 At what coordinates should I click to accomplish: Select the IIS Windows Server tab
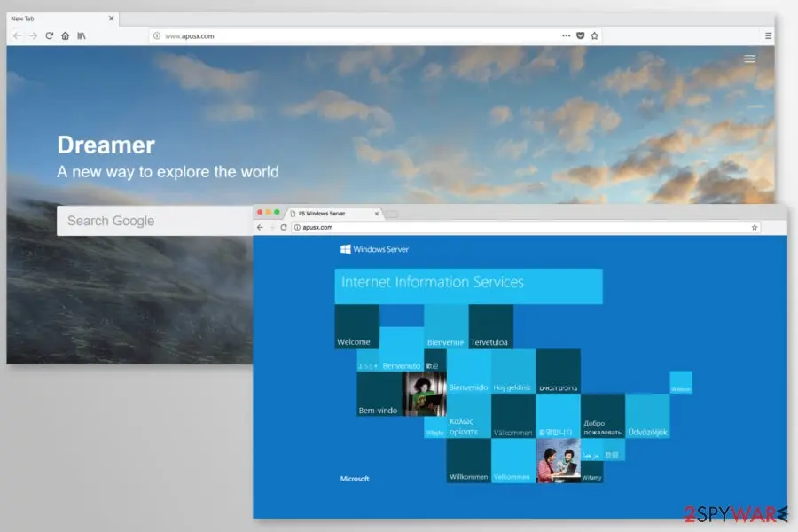tap(333, 214)
